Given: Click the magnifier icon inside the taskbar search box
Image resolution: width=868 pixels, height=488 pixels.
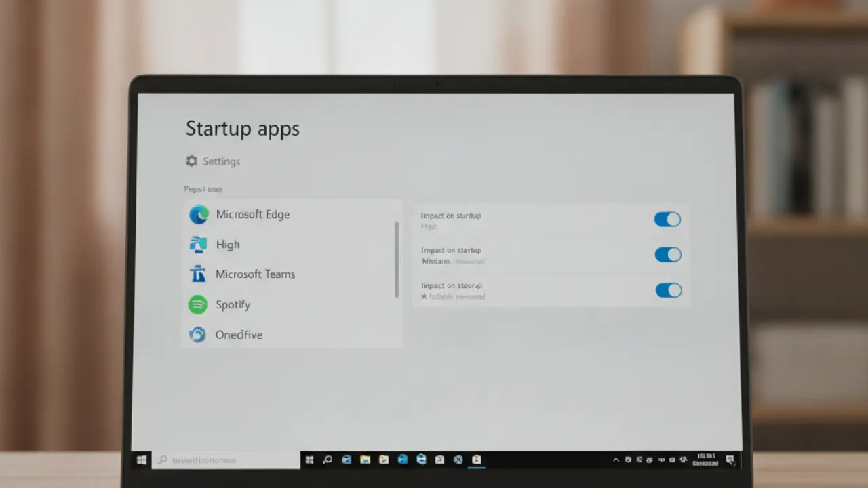Looking at the screenshot, I should 163,460.
